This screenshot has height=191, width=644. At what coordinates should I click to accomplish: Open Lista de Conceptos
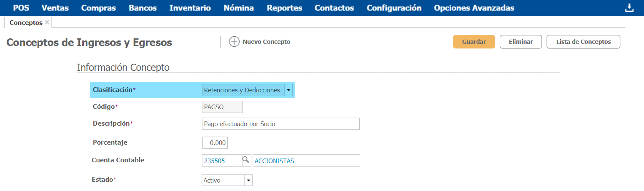pyautogui.click(x=583, y=42)
